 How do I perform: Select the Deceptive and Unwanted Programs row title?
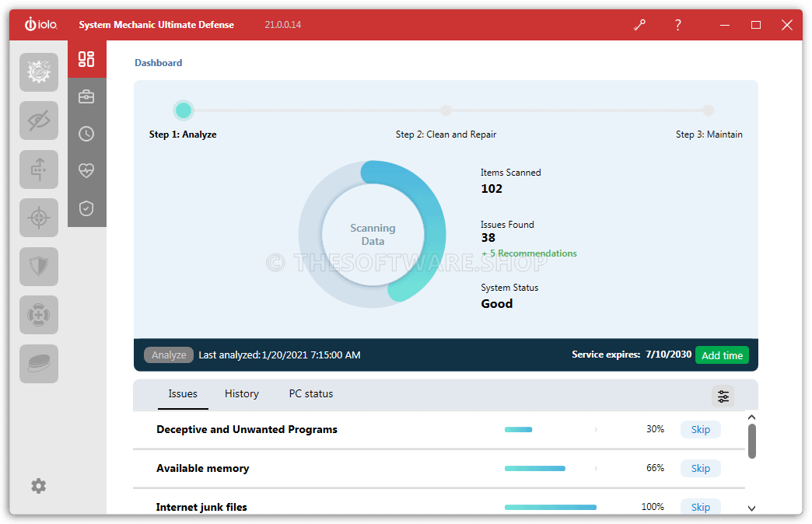click(247, 430)
